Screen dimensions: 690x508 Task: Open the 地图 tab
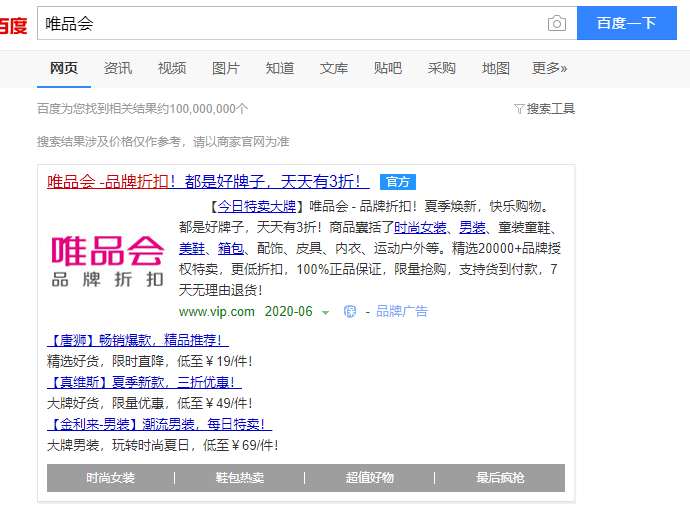pos(495,69)
